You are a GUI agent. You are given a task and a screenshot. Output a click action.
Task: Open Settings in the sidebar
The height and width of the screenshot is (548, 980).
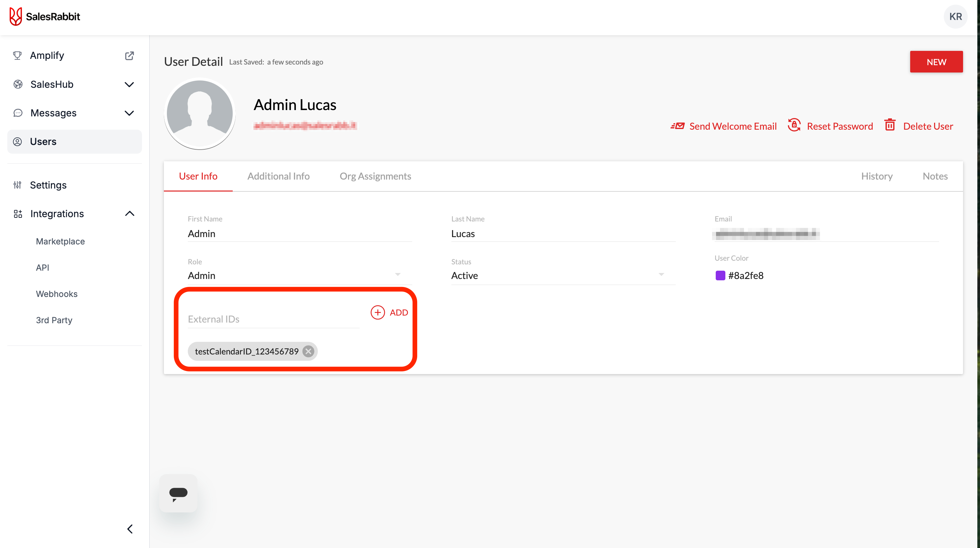point(48,185)
